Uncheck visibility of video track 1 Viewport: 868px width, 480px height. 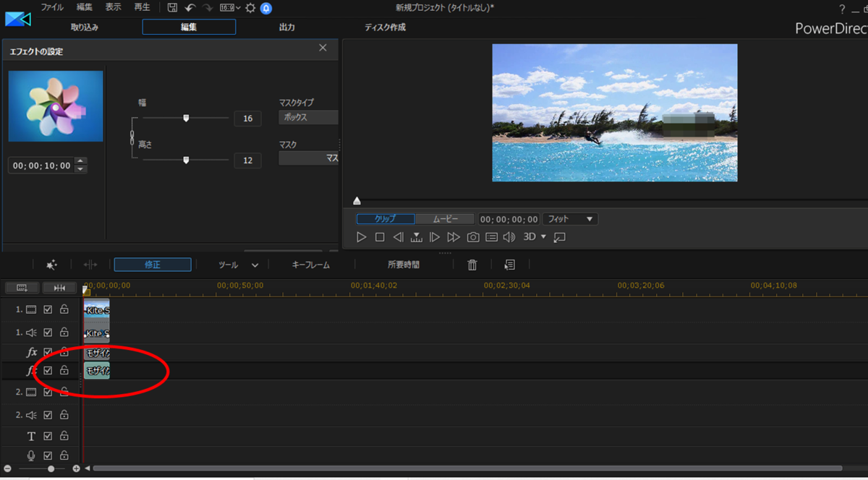point(48,310)
